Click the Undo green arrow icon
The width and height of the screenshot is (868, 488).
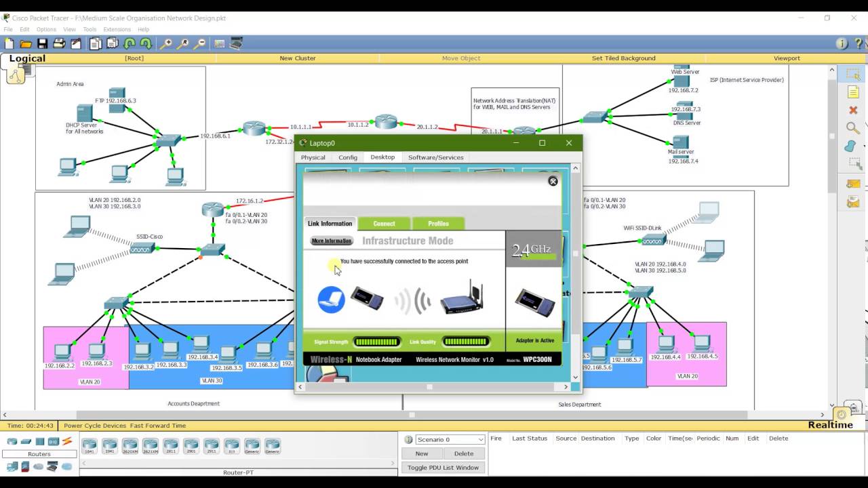130,43
